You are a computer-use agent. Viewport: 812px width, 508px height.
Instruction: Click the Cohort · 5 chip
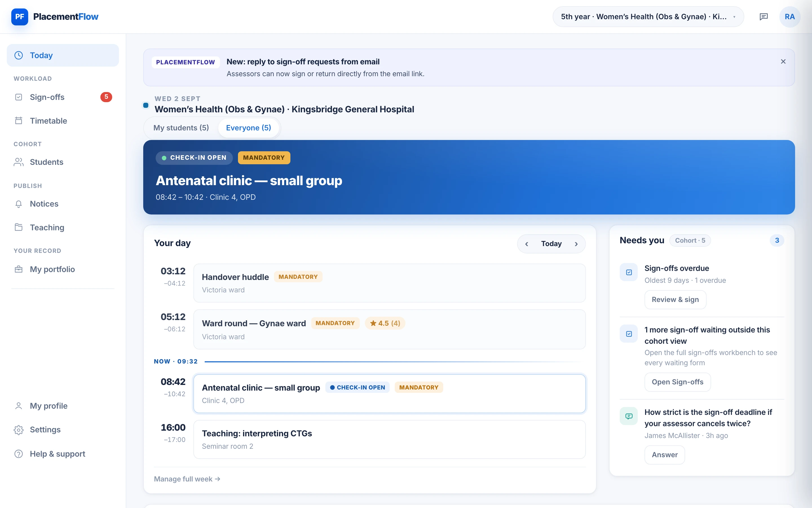690,240
